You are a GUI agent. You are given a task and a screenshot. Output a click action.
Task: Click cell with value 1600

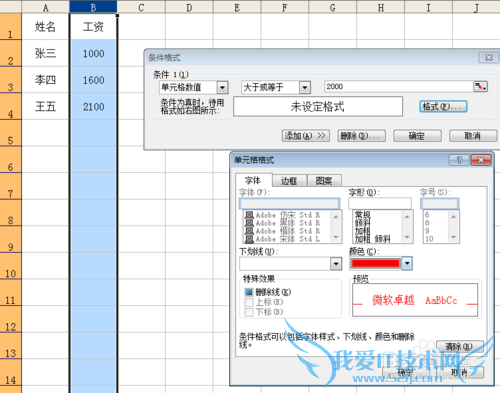[93, 80]
